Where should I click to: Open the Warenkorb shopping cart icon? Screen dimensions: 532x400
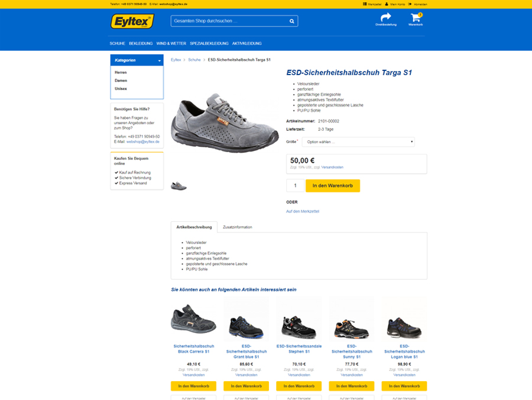tap(416, 18)
